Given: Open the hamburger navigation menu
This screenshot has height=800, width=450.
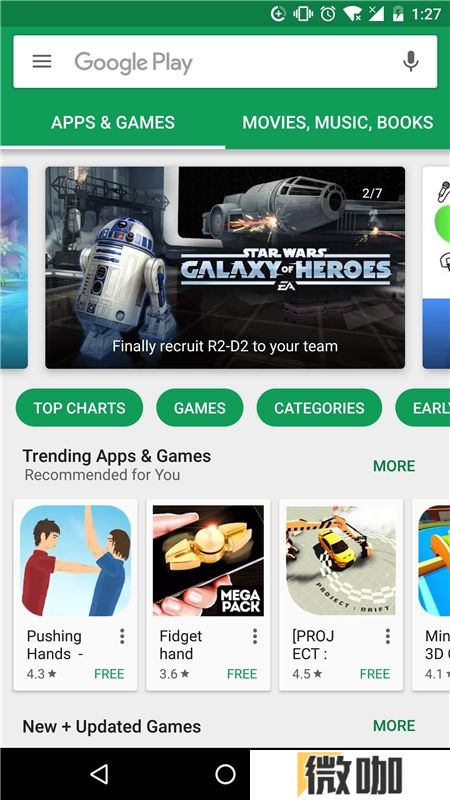Looking at the screenshot, I should pyautogui.click(x=42, y=62).
